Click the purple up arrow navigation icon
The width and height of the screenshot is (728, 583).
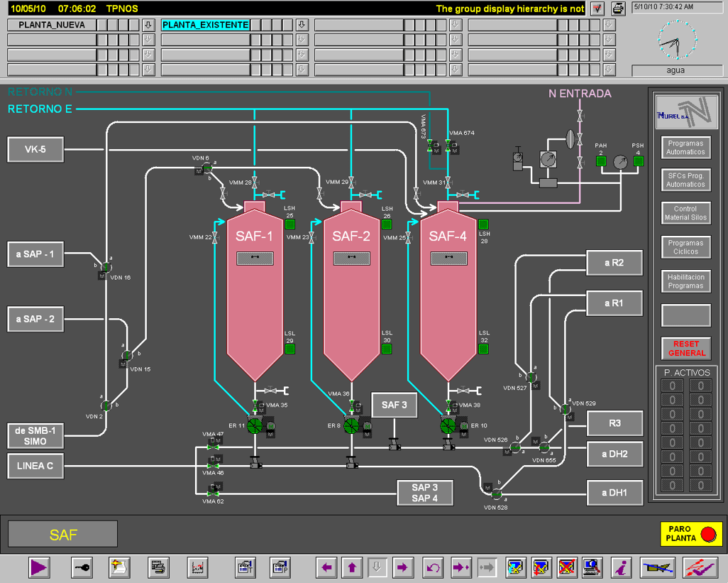point(352,567)
